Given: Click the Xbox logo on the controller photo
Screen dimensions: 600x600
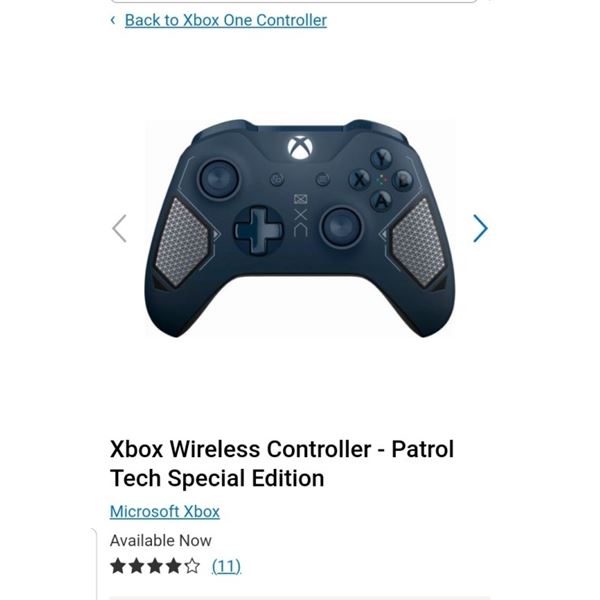Looking at the screenshot, I should point(300,148).
